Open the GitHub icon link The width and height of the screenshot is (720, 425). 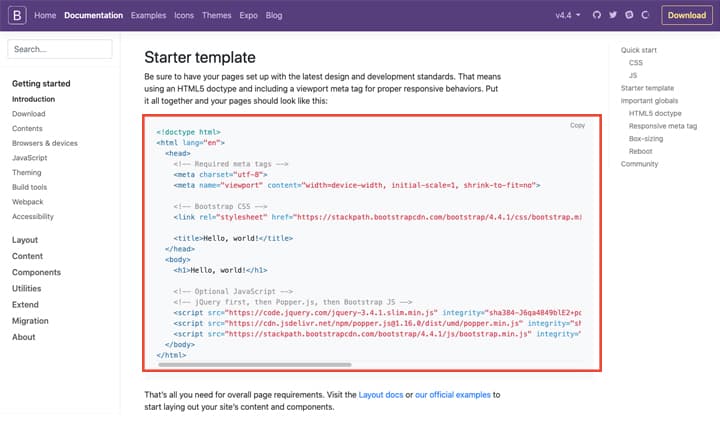[596, 15]
